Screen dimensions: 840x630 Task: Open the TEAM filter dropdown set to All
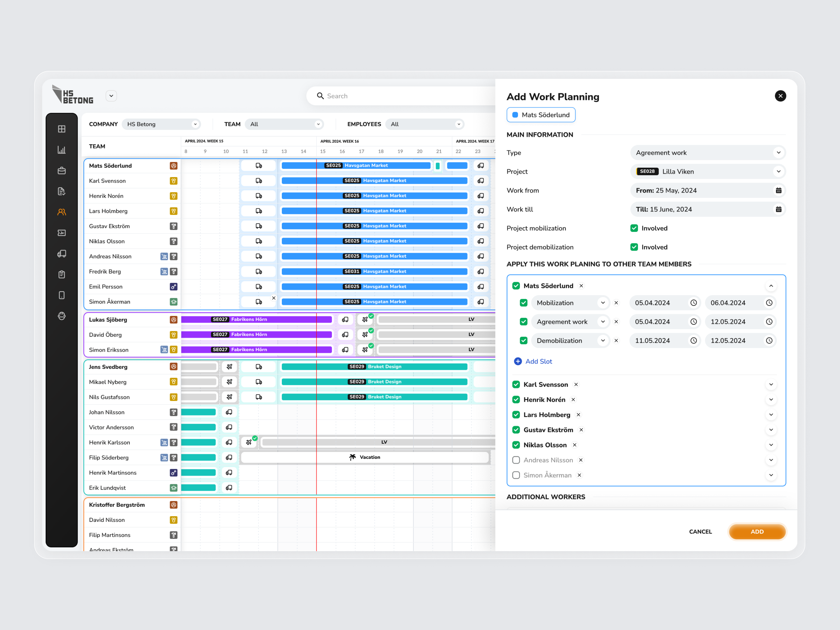pyautogui.click(x=285, y=124)
